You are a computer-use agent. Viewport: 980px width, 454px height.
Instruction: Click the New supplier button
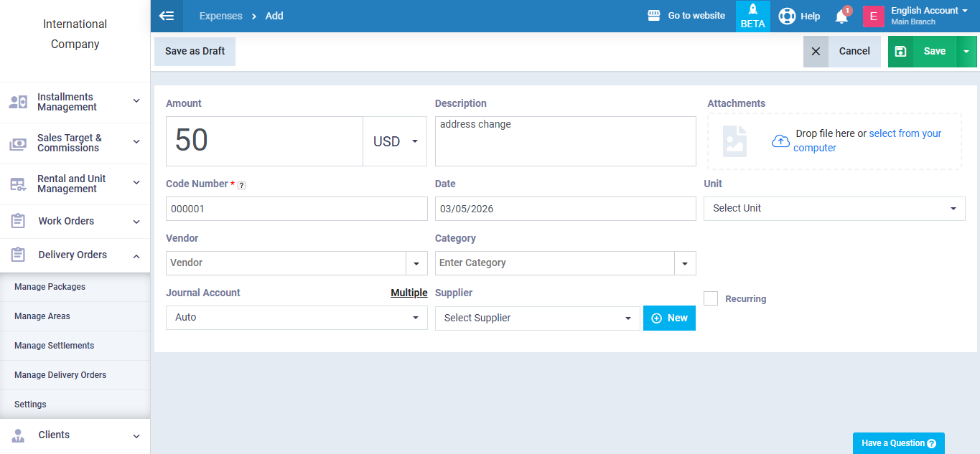[x=669, y=318]
